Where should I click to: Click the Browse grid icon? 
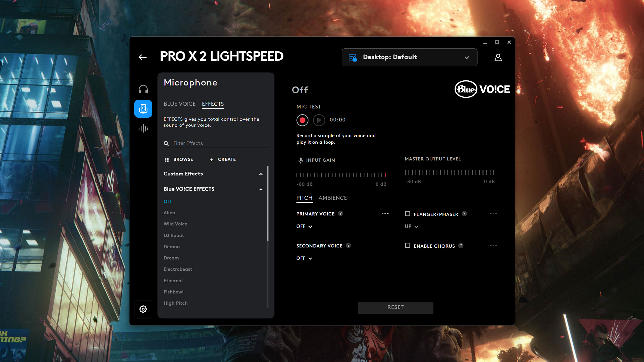point(166,160)
